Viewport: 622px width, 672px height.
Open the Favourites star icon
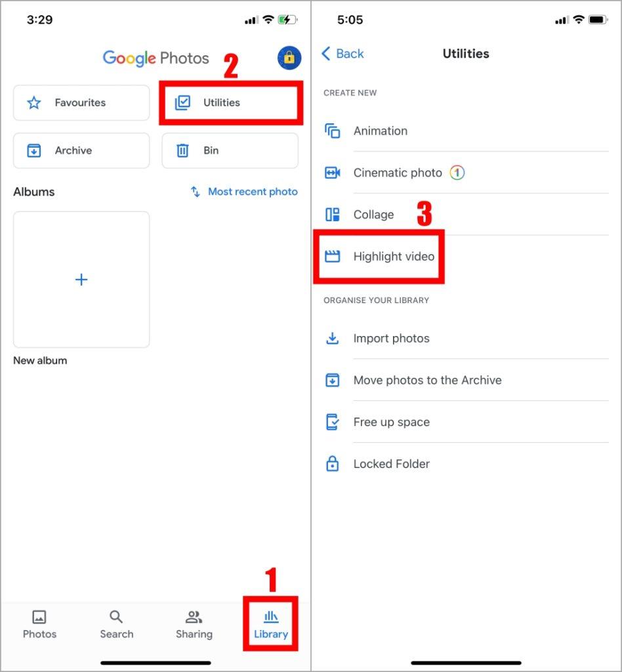click(x=34, y=102)
